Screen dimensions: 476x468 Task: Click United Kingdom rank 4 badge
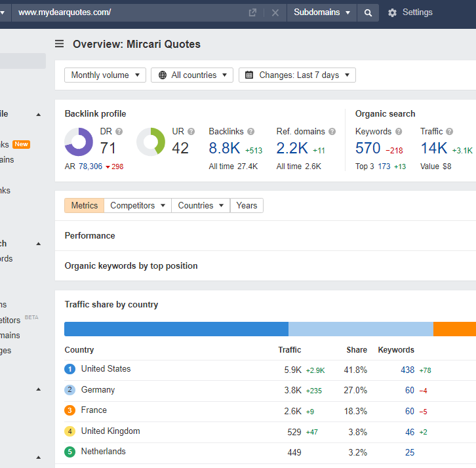(69, 431)
